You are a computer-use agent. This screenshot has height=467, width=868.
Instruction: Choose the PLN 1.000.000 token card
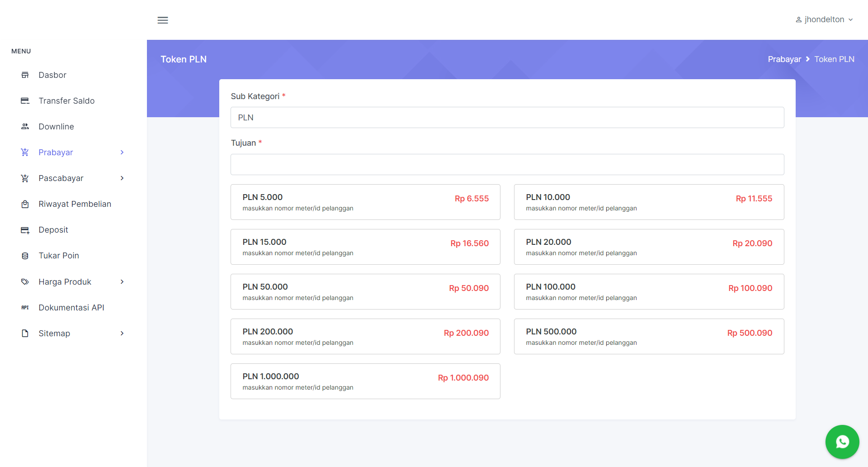[x=365, y=381]
